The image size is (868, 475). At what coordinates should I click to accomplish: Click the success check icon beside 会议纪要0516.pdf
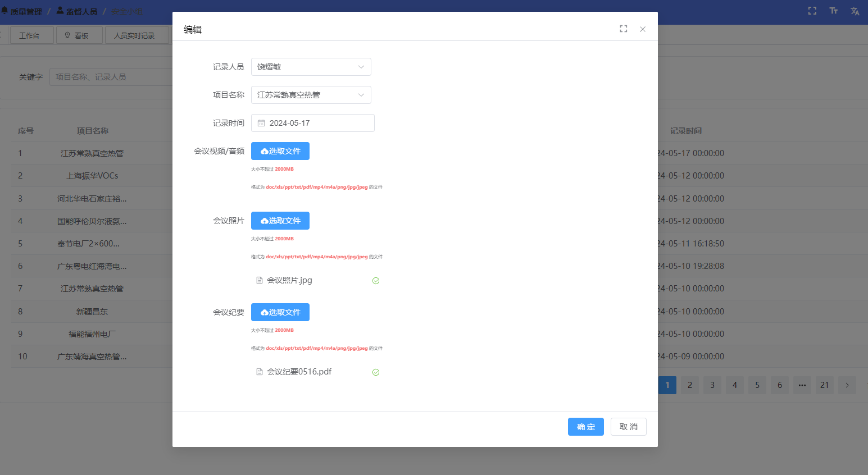click(x=376, y=372)
